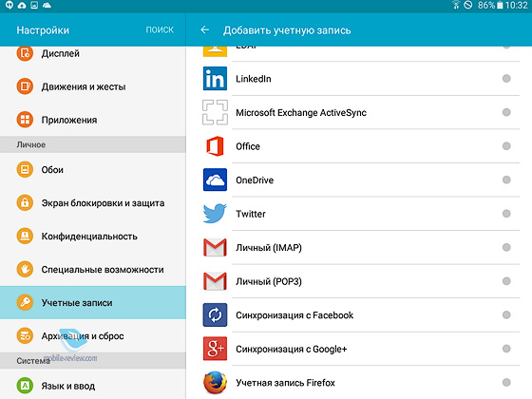The height and width of the screenshot is (399, 532).
Task: Click the Обои wallpaper icon
Action: (x=25, y=169)
